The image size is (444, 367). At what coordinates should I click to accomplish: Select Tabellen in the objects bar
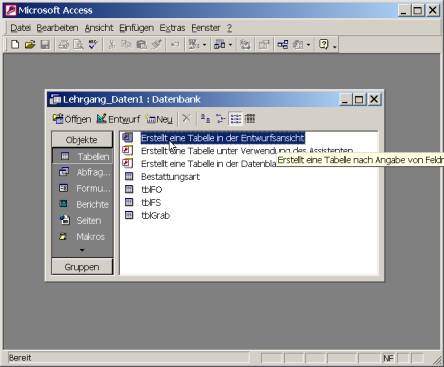point(82,156)
